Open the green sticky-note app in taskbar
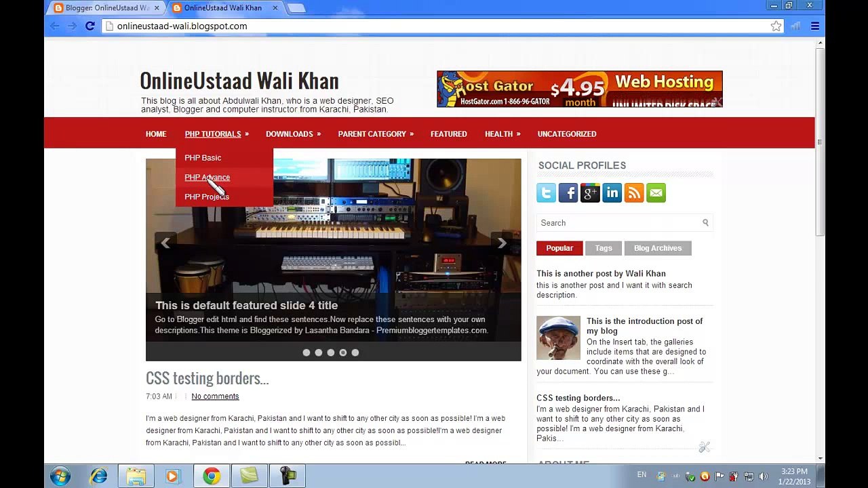868x488 pixels. 249,476
